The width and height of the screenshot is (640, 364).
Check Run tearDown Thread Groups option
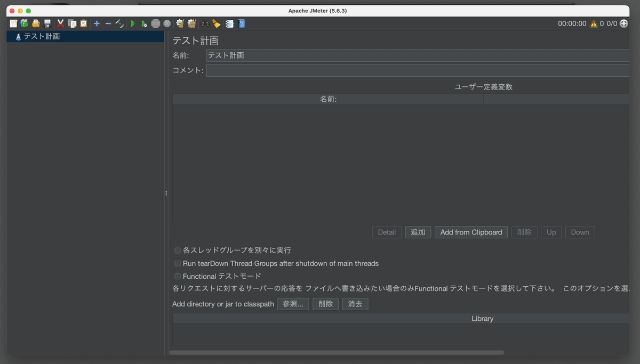point(177,263)
